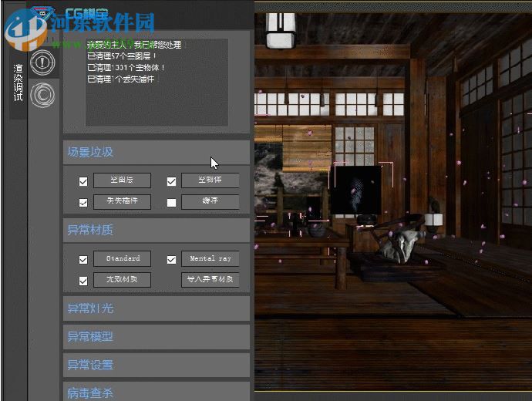Collapse the 异常材质 section header
Viewport: 532px width, 401px height.
tap(157, 231)
